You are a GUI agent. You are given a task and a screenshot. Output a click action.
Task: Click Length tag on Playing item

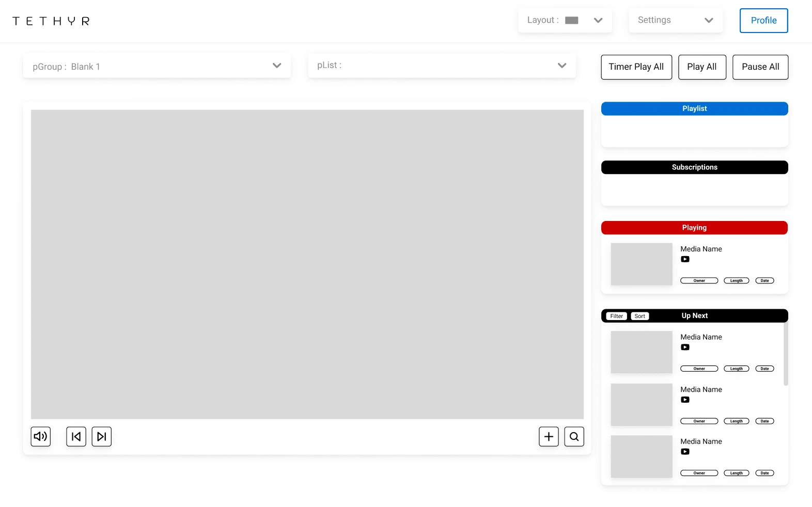pos(737,281)
